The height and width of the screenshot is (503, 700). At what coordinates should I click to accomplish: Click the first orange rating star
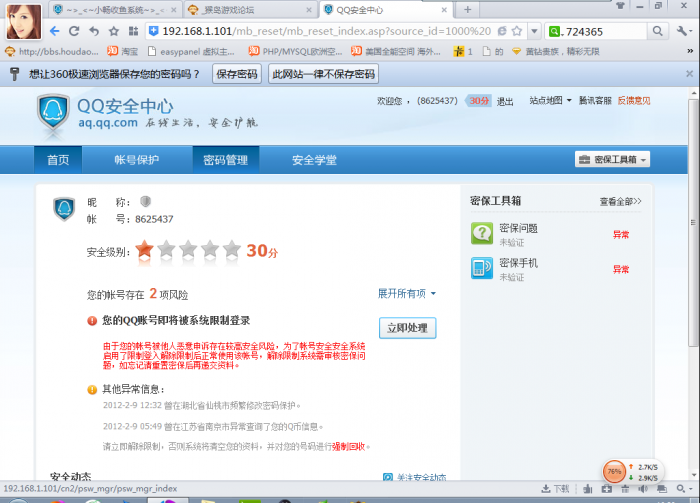tap(145, 250)
